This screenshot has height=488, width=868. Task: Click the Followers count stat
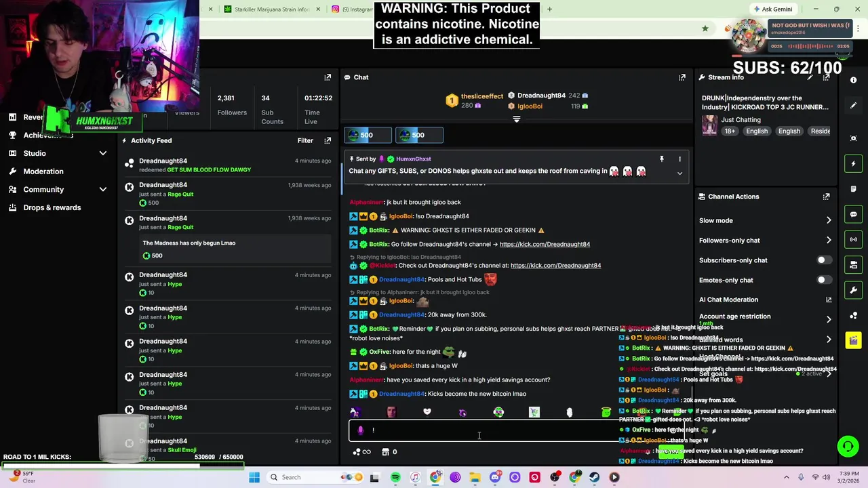232,105
